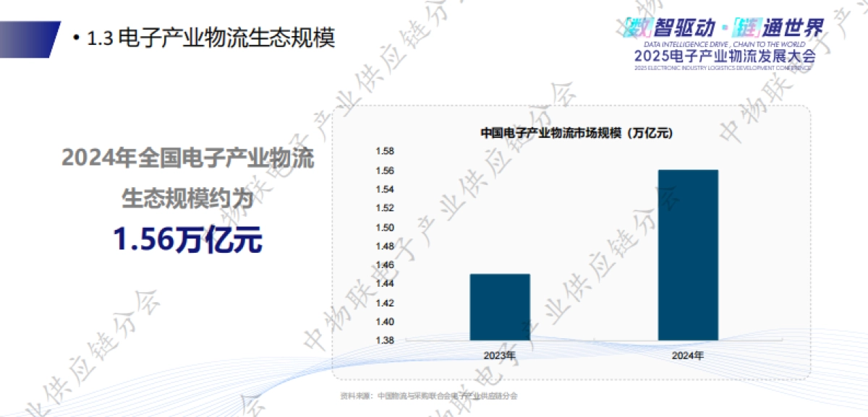Select the 2023年 bar in the chart
The image size is (868, 417).
(499, 307)
